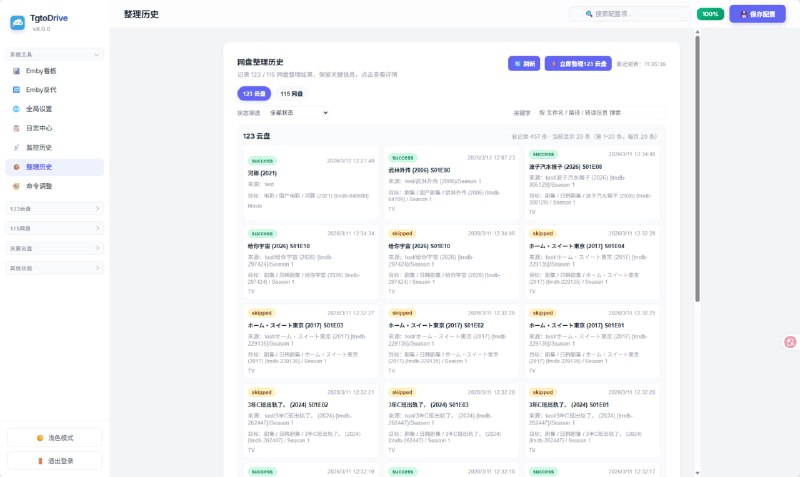
Task: Open the 3年C组出轨了 (2024) S01E01 record
Action: pos(592,421)
